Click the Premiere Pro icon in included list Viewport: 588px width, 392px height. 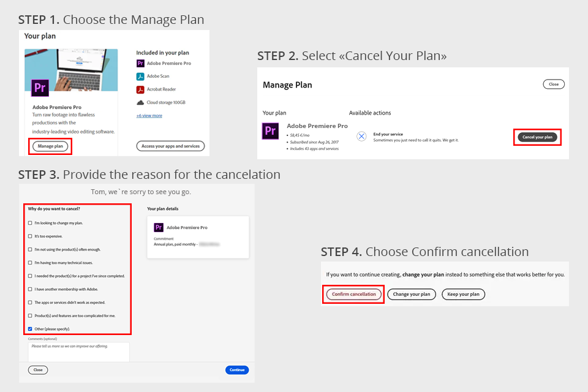[140, 63]
